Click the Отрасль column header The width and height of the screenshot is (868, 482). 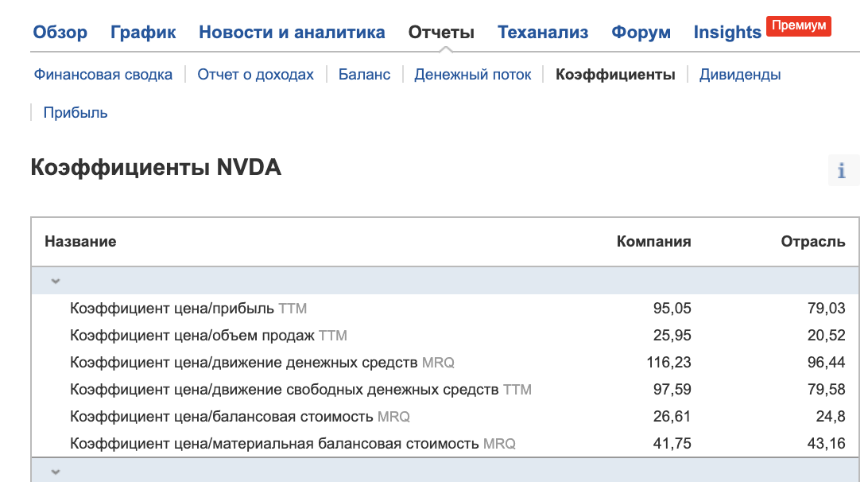(812, 242)
